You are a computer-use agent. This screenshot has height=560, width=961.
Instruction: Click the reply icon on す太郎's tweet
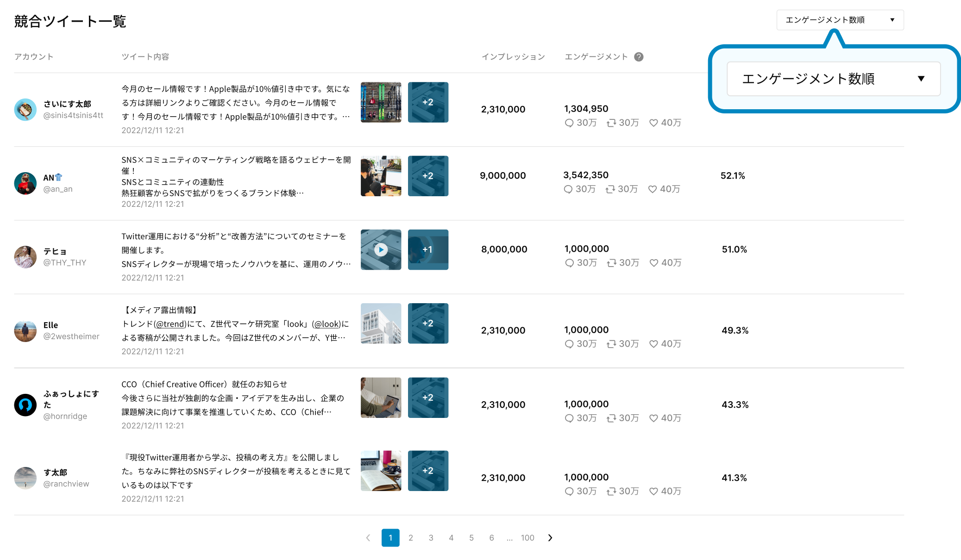tap(569, 491)
